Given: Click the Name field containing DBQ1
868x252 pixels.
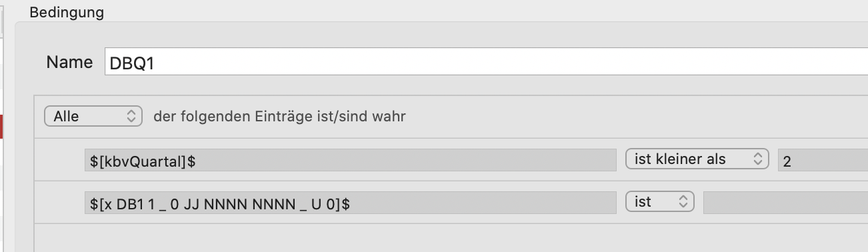Looking at the screenshot, I should point(486,63).
